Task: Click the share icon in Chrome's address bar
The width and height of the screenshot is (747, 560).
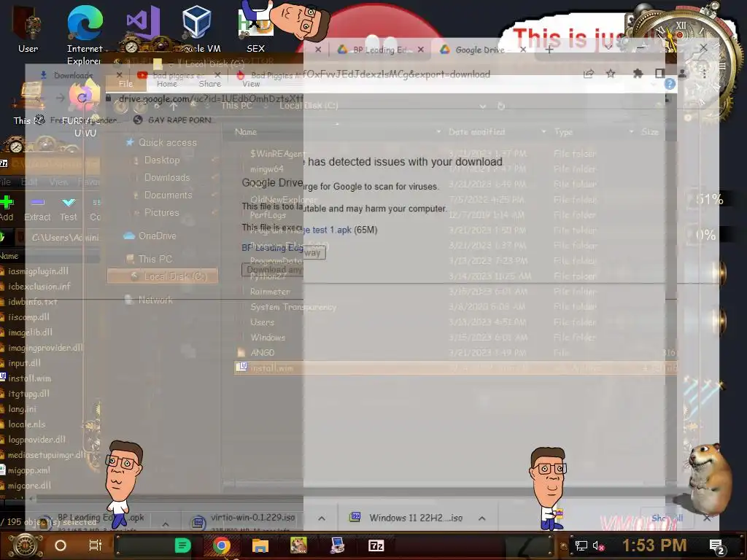Action: [589, 74]
